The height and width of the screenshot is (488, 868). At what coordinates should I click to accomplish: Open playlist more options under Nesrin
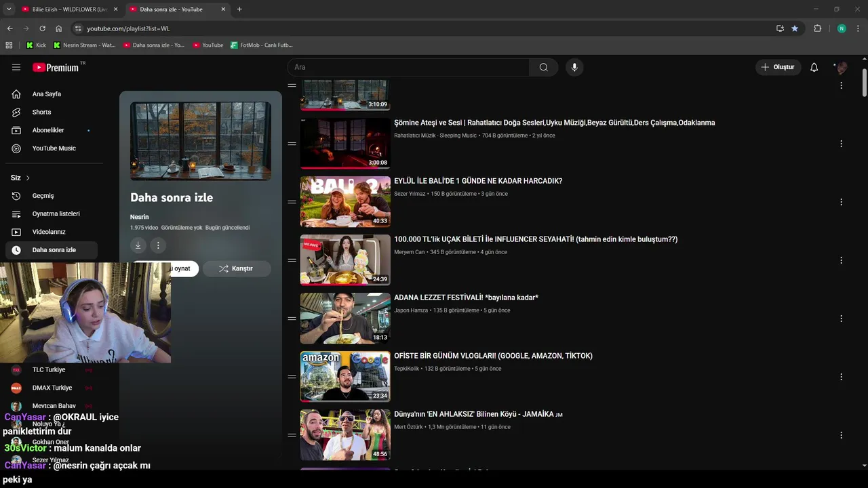158,245
